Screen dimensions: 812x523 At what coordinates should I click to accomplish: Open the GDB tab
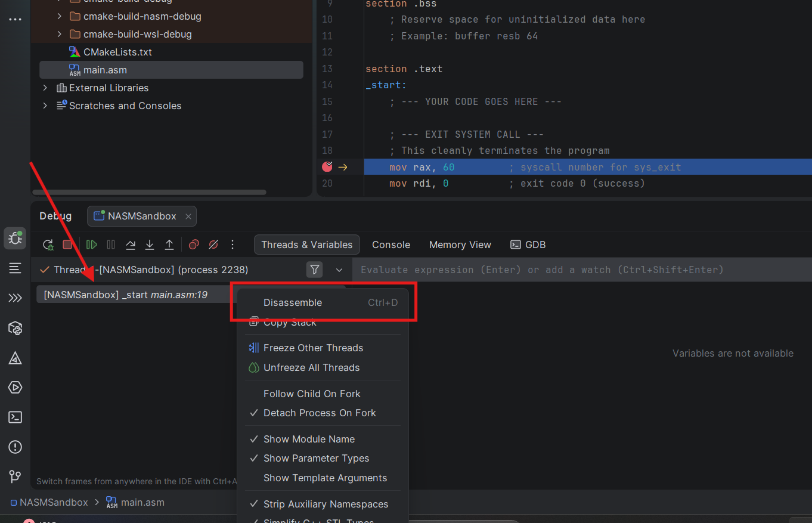528,245
